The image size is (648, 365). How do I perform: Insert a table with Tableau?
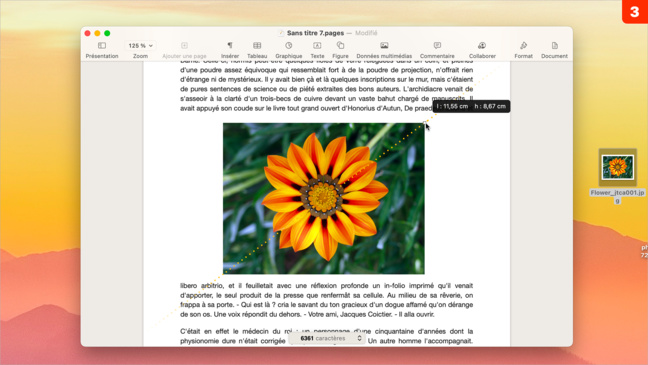(257, 50)
